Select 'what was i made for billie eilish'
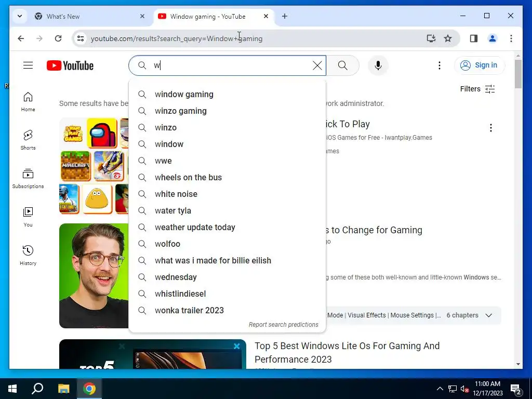532x399 pixels. tap(228, 261)
